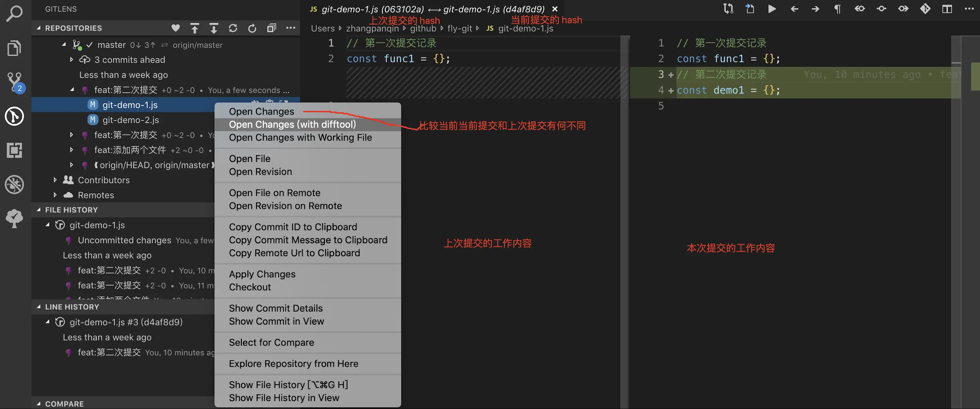The height and width of the screenshot is (409, 980).
Task: Open the Search view magnifier icon
Action: pos(14,14)
